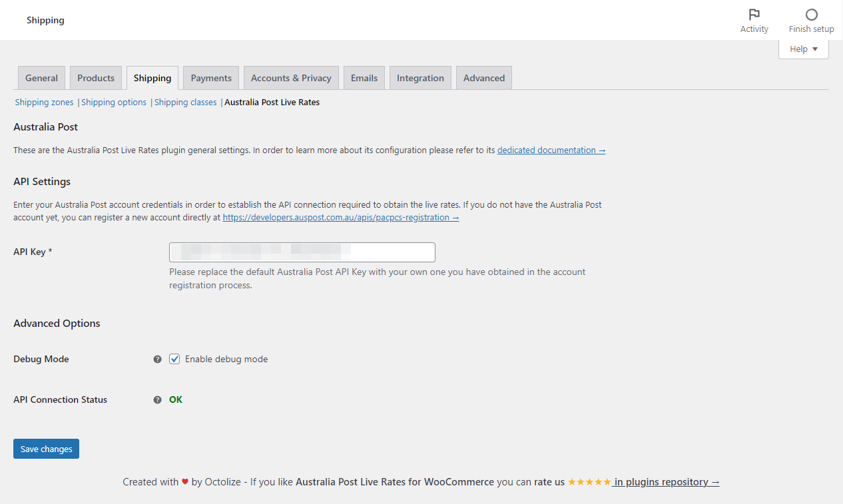Open help tooltip for API Connection Status

pos(157,399)
